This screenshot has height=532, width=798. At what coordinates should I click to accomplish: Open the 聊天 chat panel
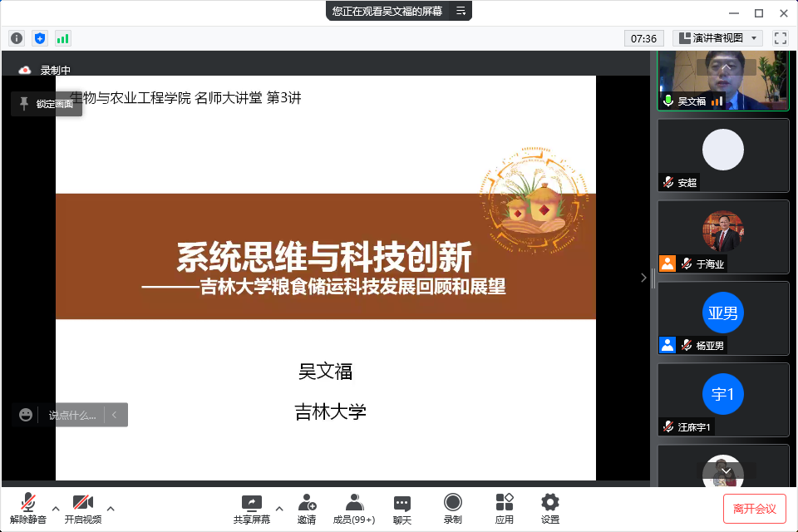[x=402, y=508]
